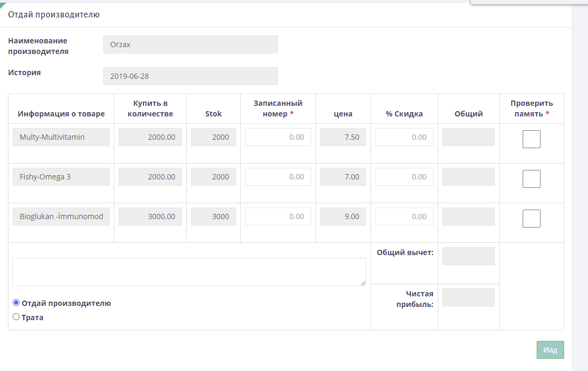Click the Multy-Multivitamin product name field
Viewport: 588px width, 371px height.
click(61, 137)
